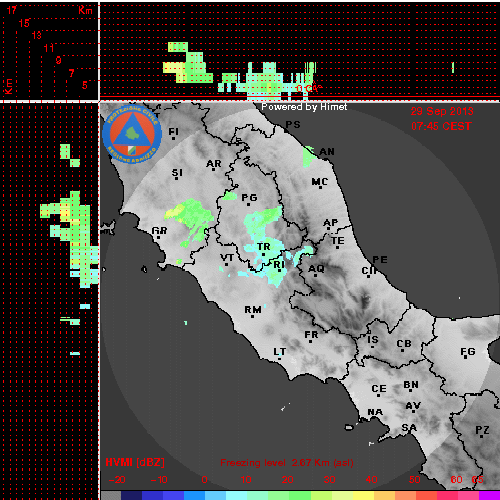Select the RI city label
This screenshot has width=500, height=500.
click(279, 264)
